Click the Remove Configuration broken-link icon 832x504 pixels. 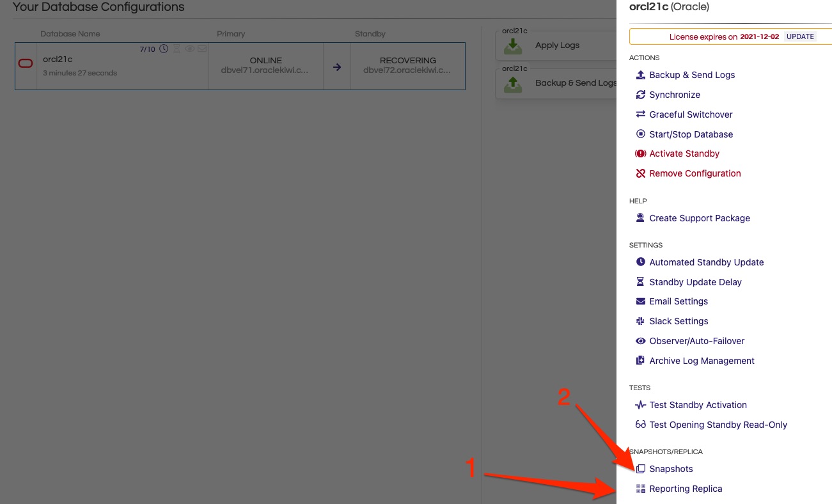[640, 173]
